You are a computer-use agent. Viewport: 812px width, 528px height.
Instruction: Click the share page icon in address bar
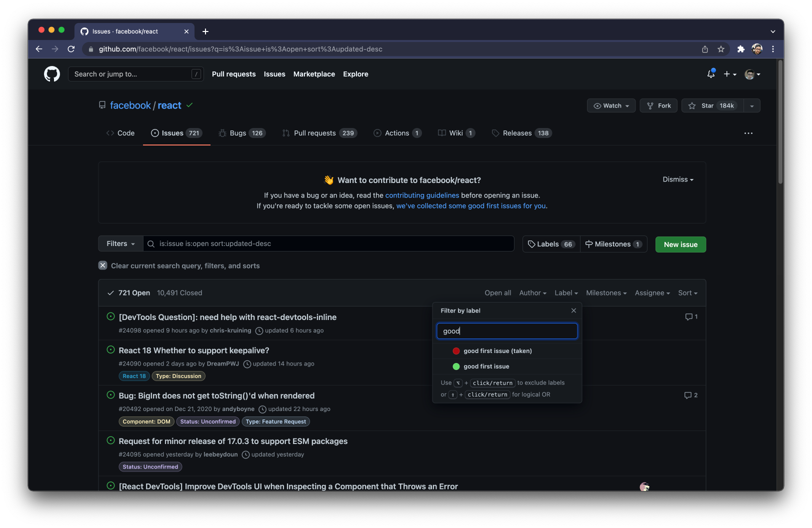(705, 49)
